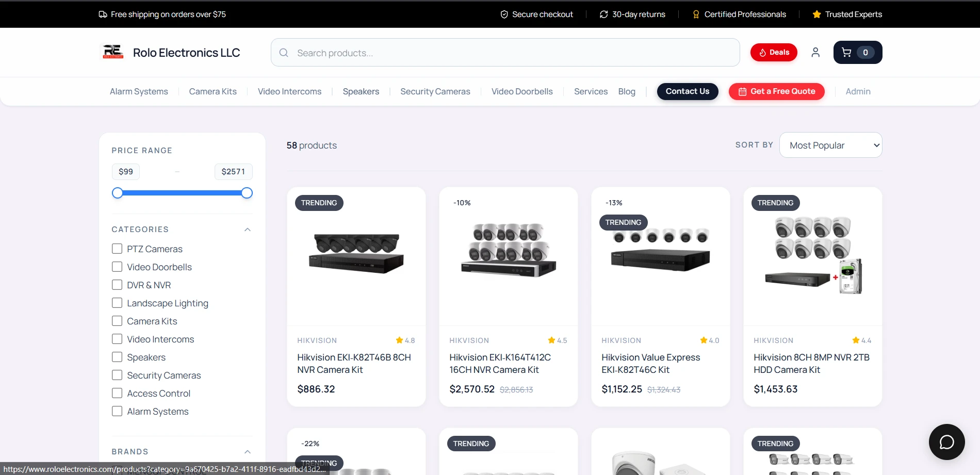This screenshot has height=475, width=980.
Task: Open Hikvision EKI-K82T46B 8CH NVR Kit
Action: 354,364
